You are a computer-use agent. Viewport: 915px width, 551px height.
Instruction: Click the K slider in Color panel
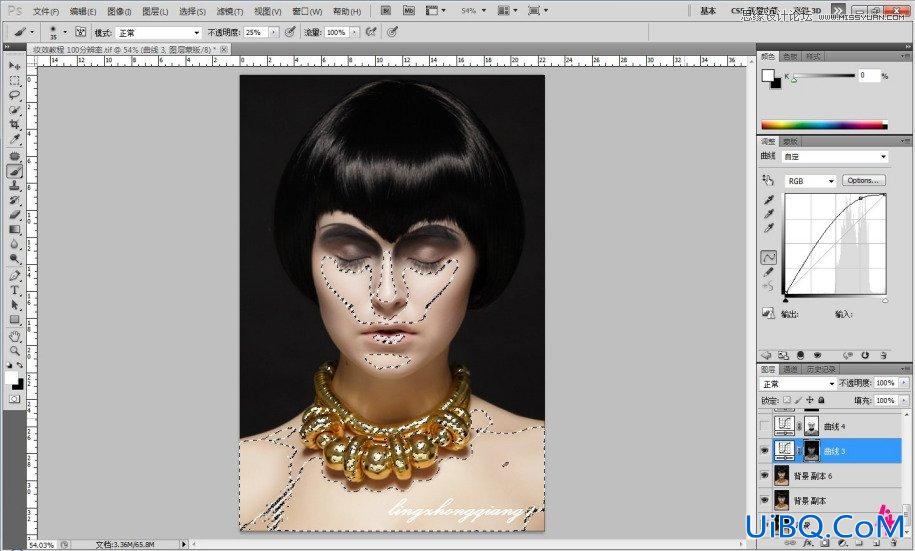823,76
